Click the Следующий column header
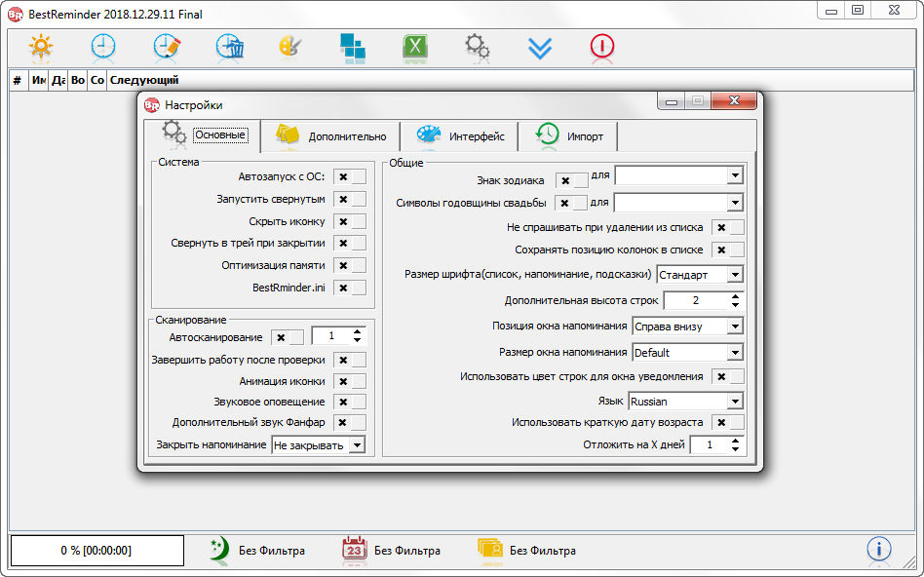 pyautogui.click(x=511, y=80)
